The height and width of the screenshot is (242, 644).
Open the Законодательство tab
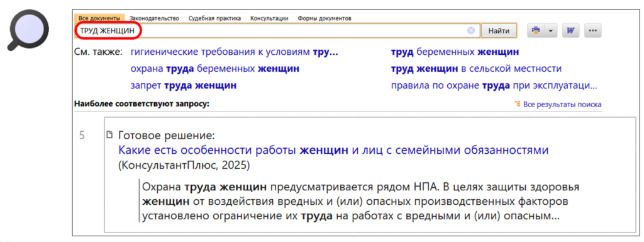[155, 18]
